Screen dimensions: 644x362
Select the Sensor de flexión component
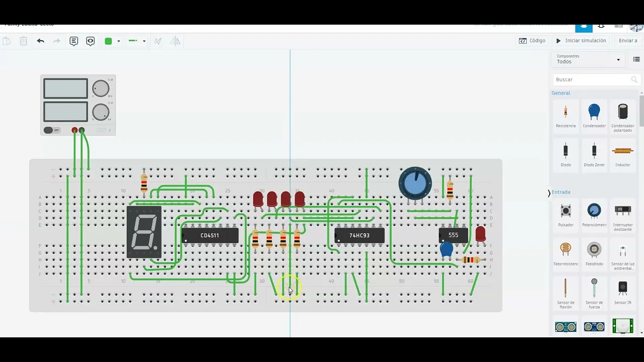point(566,293)
